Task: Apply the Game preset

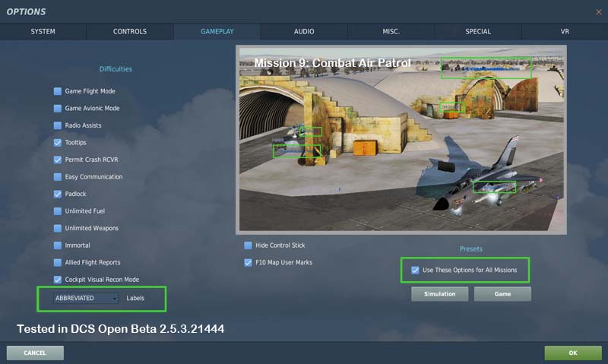Action: (x=502, y=294)
